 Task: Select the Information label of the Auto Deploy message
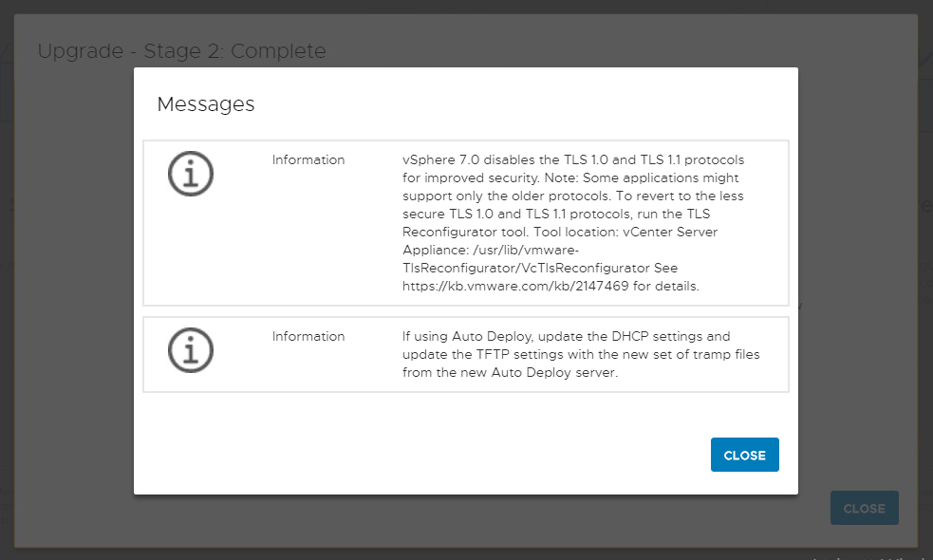[308, 336]
